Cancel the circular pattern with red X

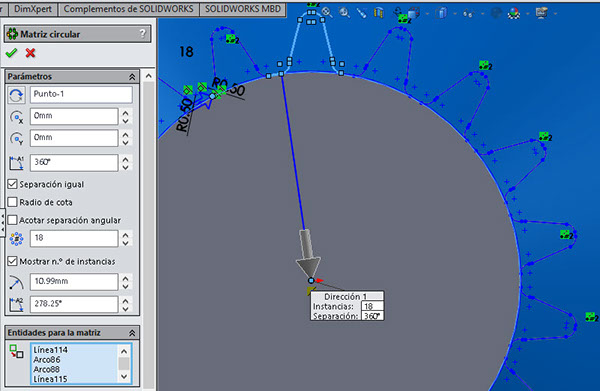click(x=30, y=53)
